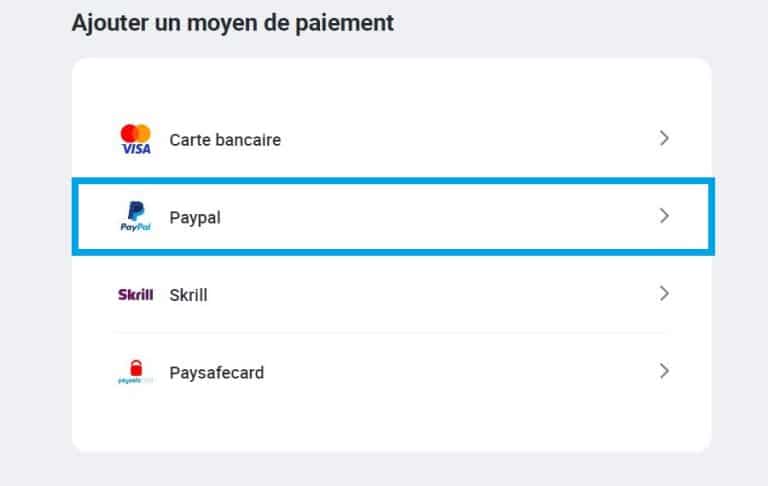This screenshot has width=768, height=486.
Task: Click the PayPal double-P symbol
Action: pyautogui.click(x=135, y=210)
